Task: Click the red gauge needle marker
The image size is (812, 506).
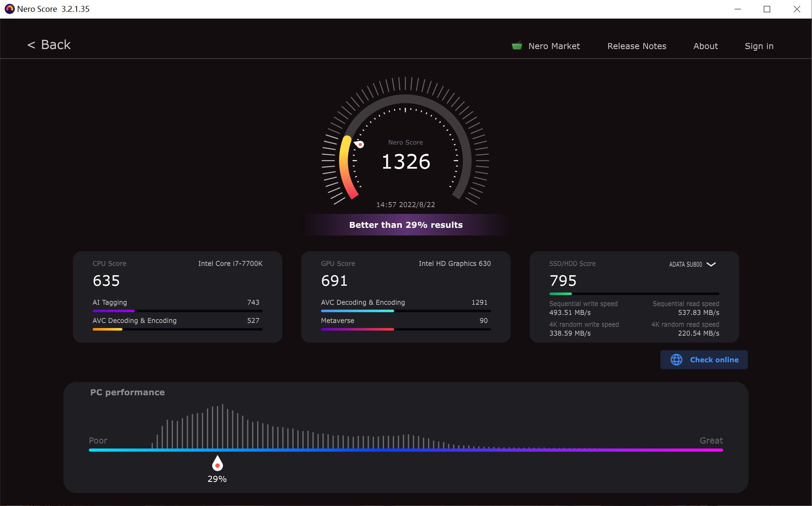Action: (x=359, y=145)
